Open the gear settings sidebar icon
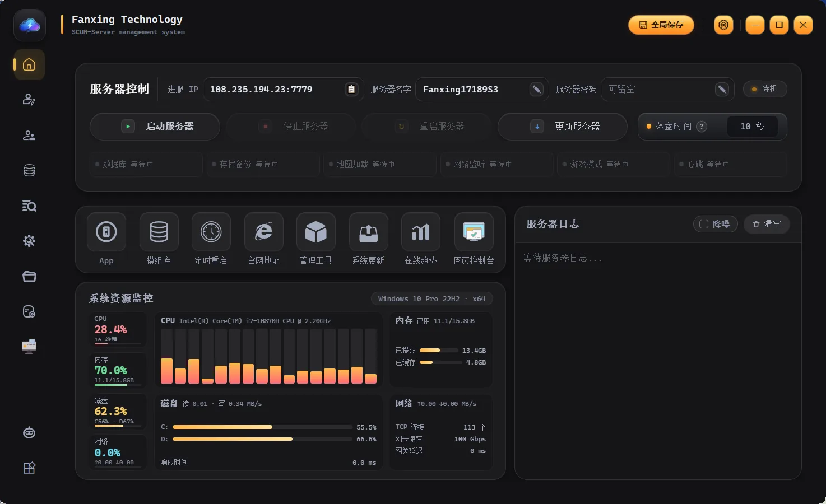This screenshot has height=504, width=826. [29, 241]
